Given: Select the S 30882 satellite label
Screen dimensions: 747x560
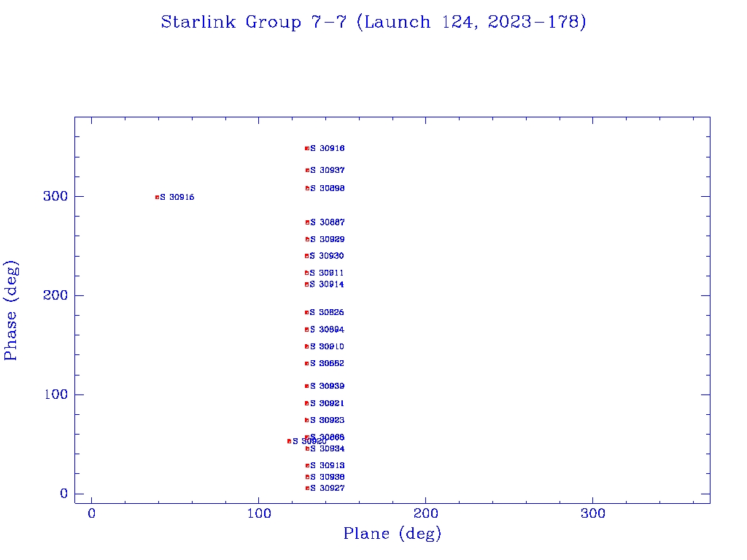Looking at the screenshot, I should (x=328, y=363).
